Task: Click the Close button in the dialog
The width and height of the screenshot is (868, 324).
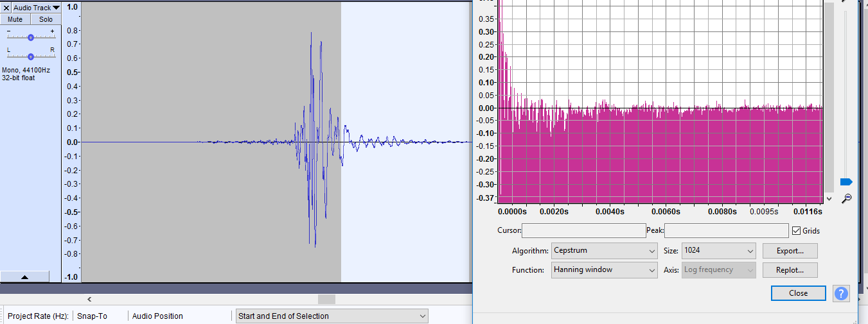Action: pos(798,293)
